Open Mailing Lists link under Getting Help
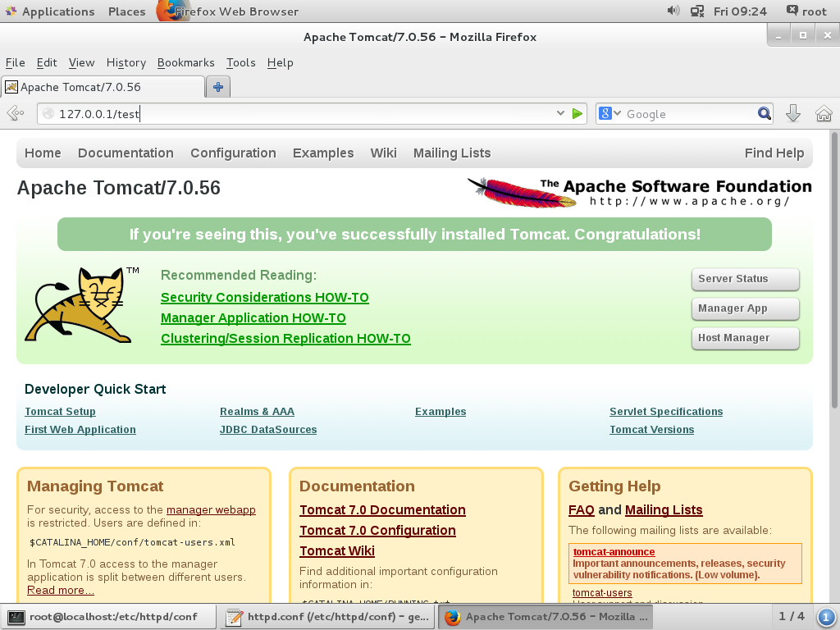The image size is (840, 630). [x=664, y=510]
